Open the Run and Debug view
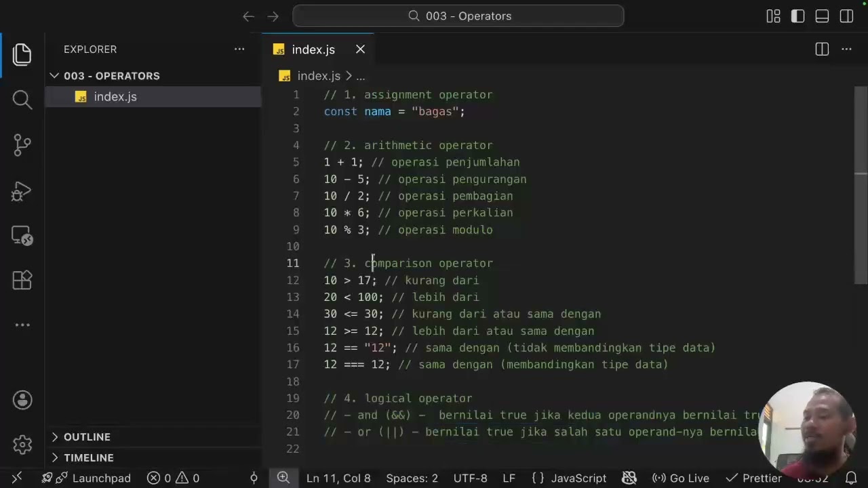 point(22,191)
